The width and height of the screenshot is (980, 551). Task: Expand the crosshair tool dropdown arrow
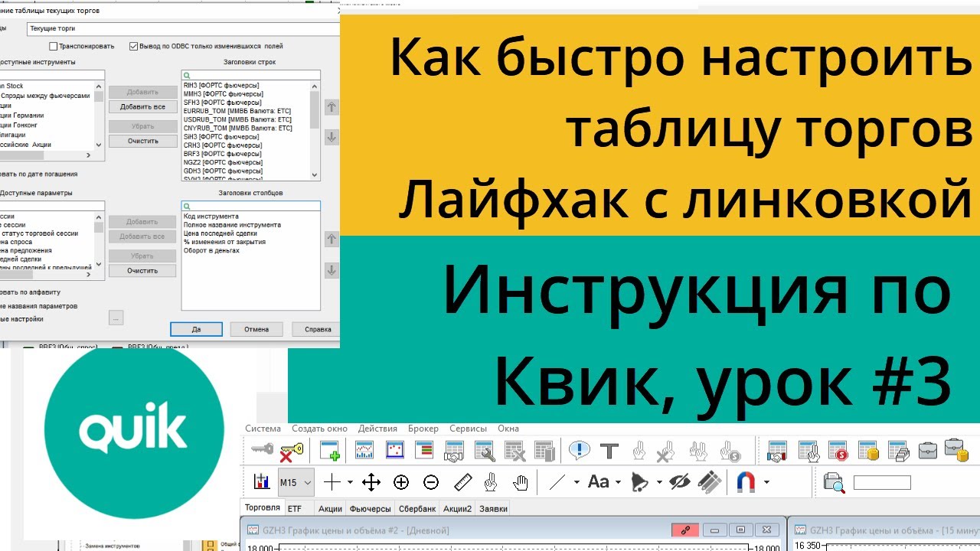350,483
